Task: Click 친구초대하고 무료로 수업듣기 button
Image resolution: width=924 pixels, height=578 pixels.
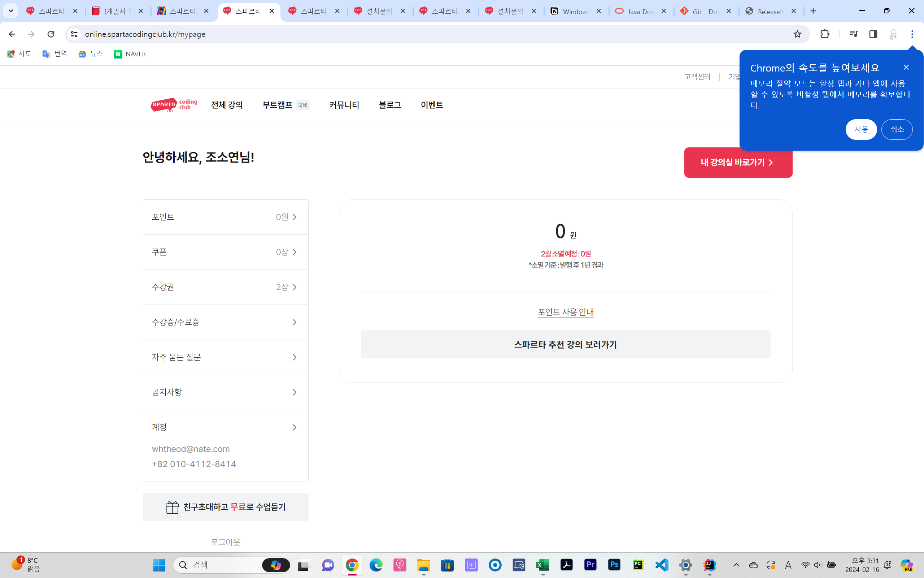Action: [226, 507]
